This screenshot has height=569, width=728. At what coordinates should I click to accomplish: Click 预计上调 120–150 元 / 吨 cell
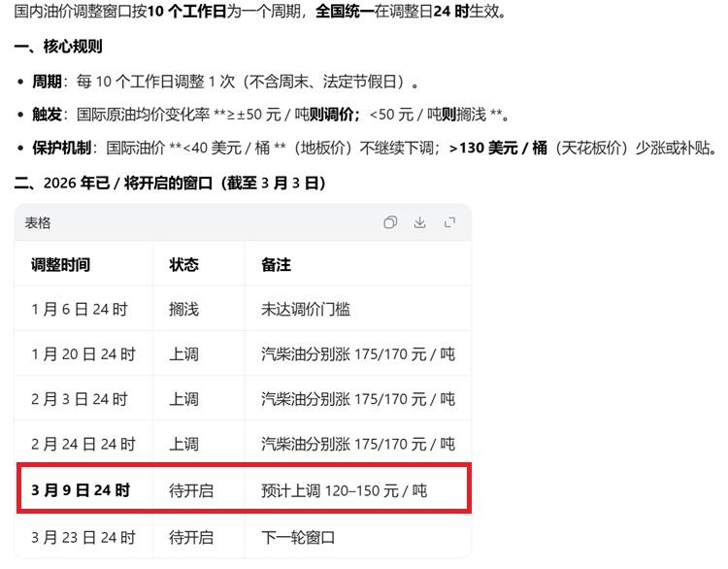click(x=344, y=491)
